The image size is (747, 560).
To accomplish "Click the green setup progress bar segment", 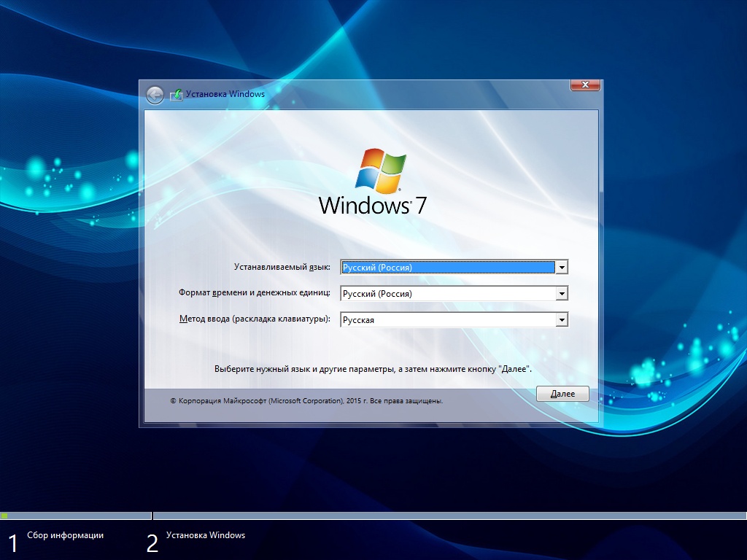I will 4,516.
